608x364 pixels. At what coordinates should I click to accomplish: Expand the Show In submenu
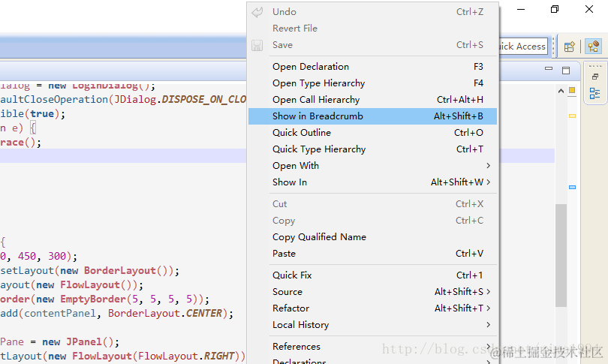(372, 182)
